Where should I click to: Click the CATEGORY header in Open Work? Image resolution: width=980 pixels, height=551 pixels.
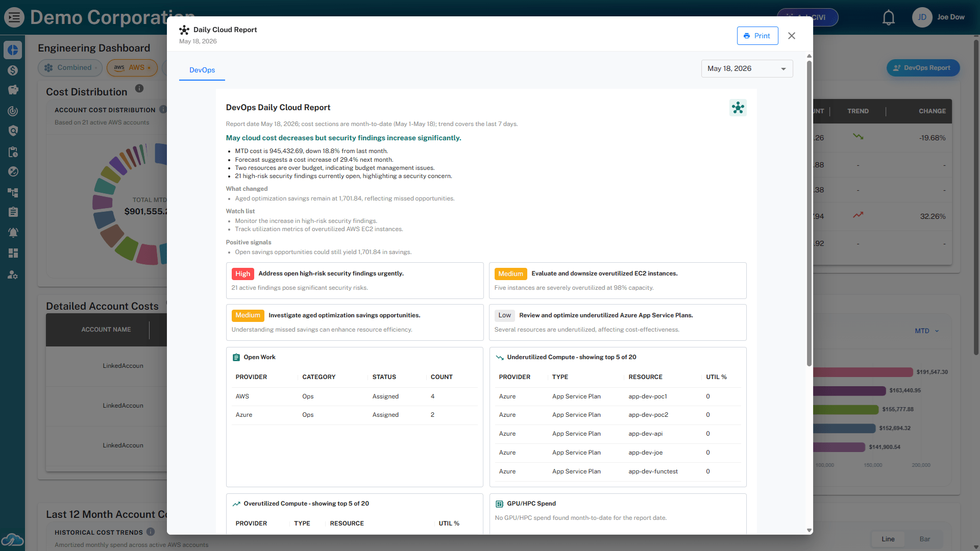tap(318, 378)
